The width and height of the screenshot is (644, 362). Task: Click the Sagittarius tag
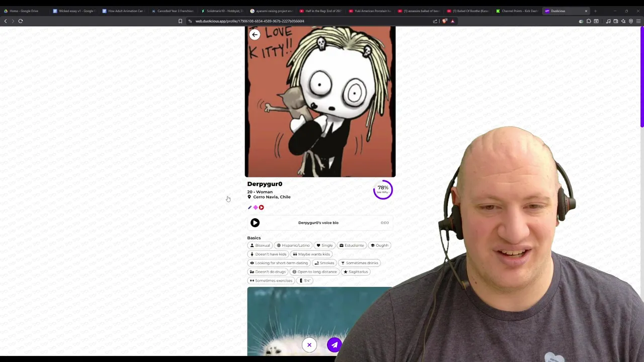[356, 272]
